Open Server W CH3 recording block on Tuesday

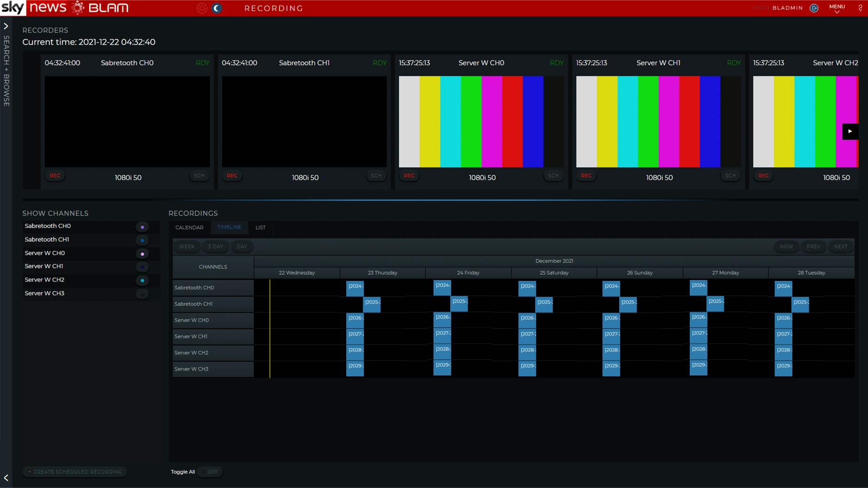[784, 368]
